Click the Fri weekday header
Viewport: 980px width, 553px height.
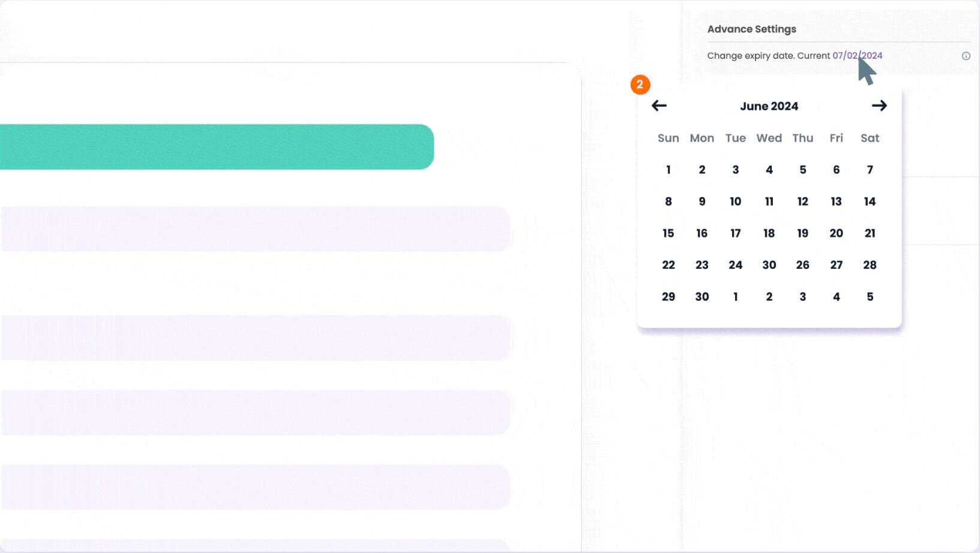836,138
